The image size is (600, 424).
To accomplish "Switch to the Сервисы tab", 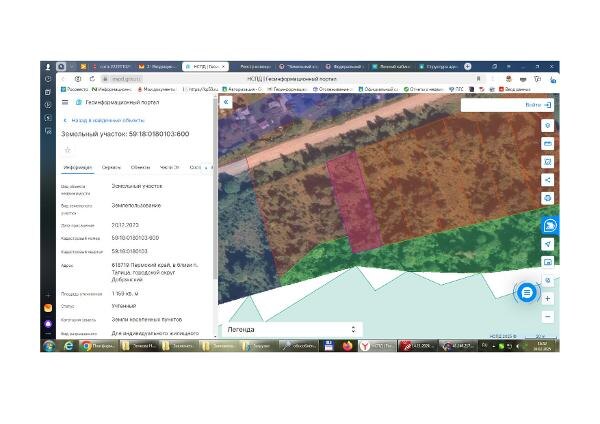I will pos(111,168).
